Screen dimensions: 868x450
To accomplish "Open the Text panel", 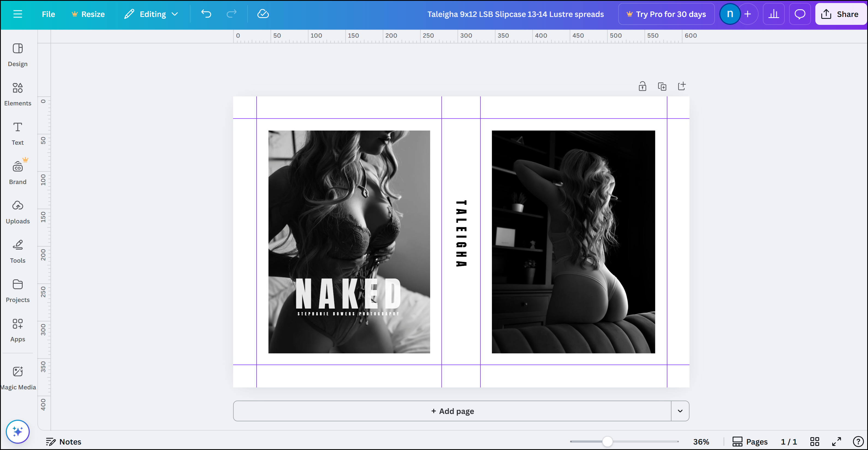I will 17,134.
